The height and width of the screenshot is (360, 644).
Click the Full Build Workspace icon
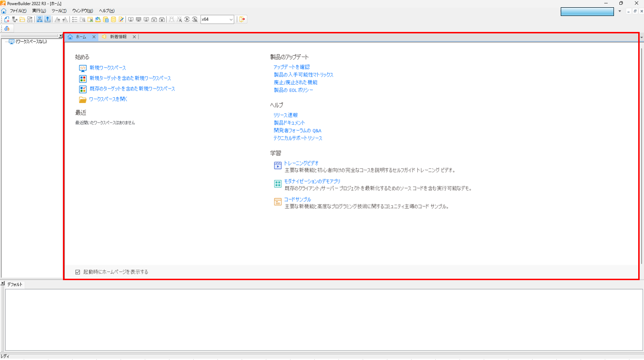click(x=138, y=19)
